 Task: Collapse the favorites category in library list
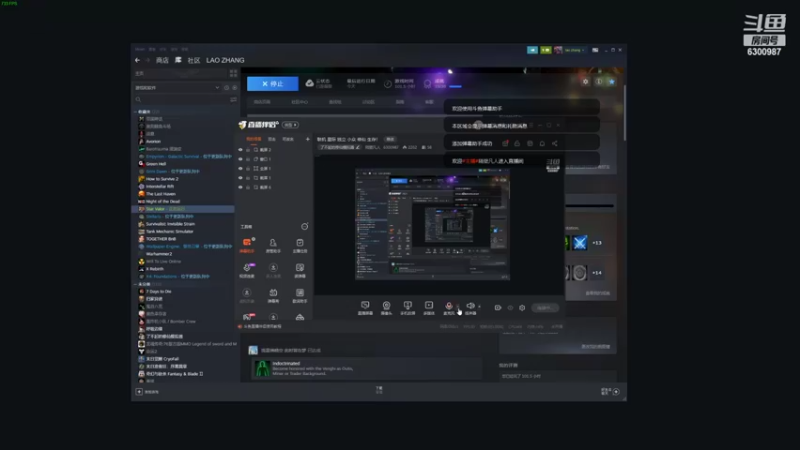136,112
